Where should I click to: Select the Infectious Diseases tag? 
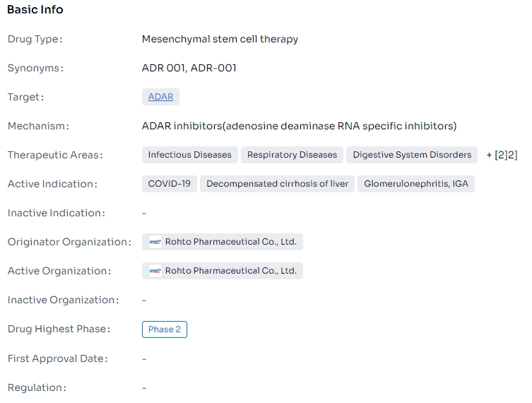189,155
